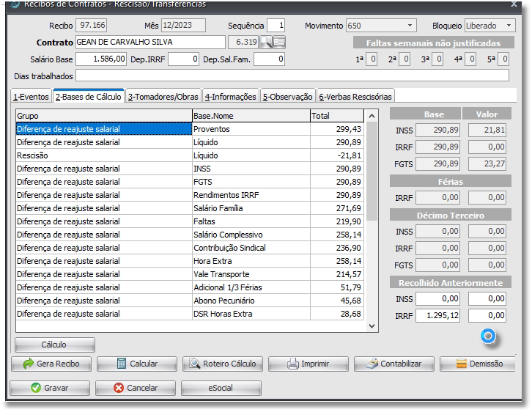Click the Grupo column header
Image resolution: width=532 pixels, height=412 pixels.
point(104,116)
